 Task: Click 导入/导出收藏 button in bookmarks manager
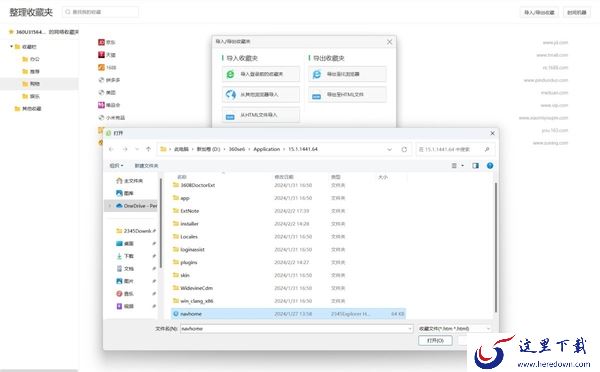(539, 12)
